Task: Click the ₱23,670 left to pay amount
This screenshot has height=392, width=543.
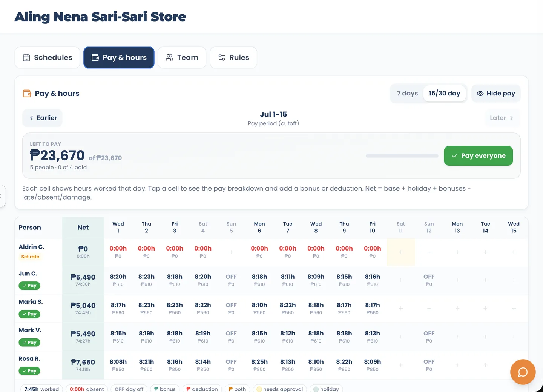Action: pyautogui.click(x=57, y=155)
